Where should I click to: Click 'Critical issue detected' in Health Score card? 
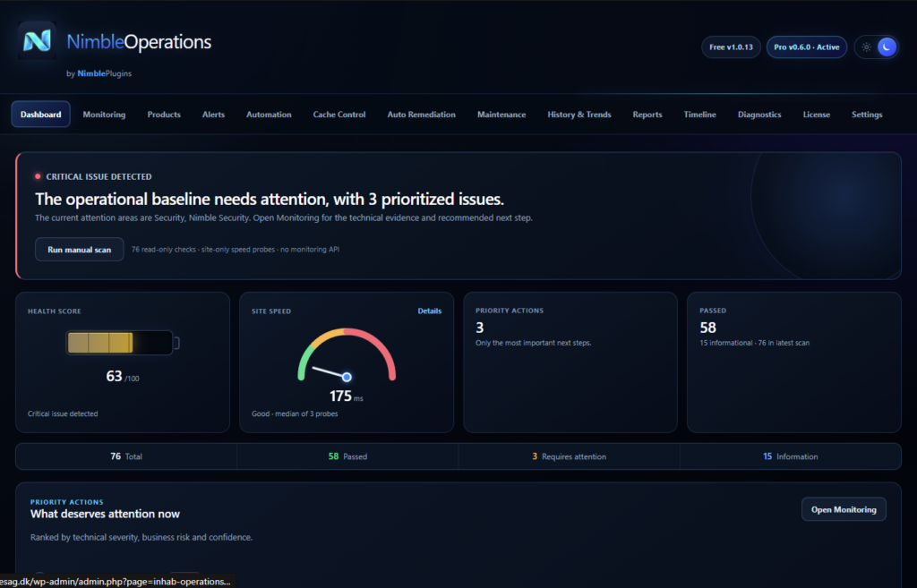click(x=63, y=413)
